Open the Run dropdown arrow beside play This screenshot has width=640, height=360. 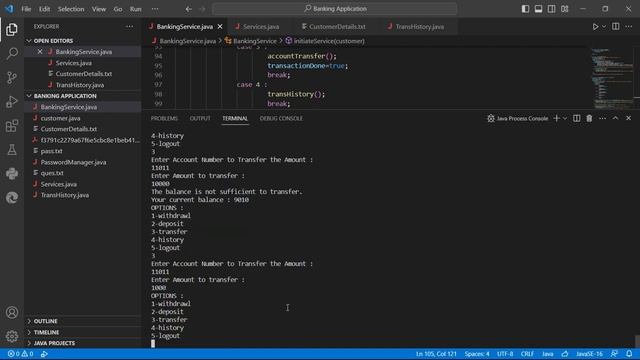tap(604, 27)
